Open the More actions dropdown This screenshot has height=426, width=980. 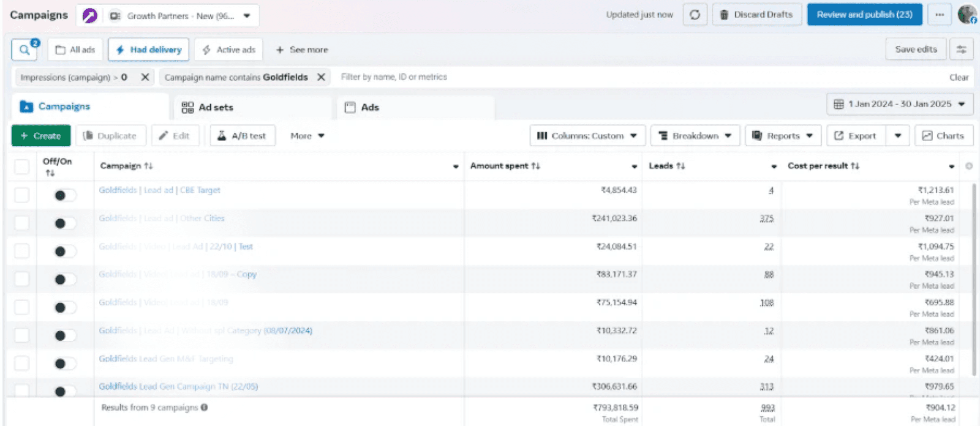click(307, 136)
